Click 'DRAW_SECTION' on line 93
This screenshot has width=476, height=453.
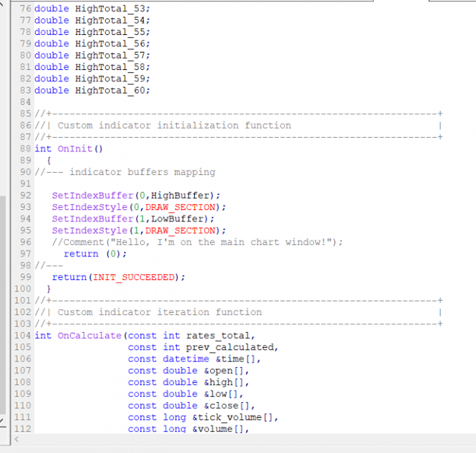[180, 207]
